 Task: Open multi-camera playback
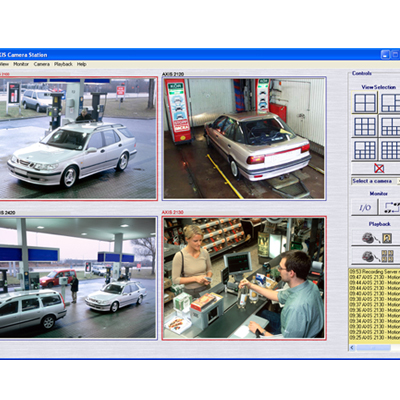point(376,256)
